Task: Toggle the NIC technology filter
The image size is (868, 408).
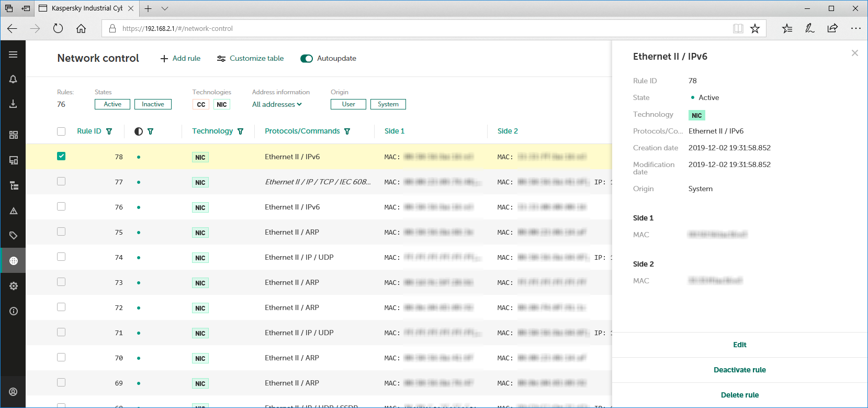Action: (x=222, y=104)
